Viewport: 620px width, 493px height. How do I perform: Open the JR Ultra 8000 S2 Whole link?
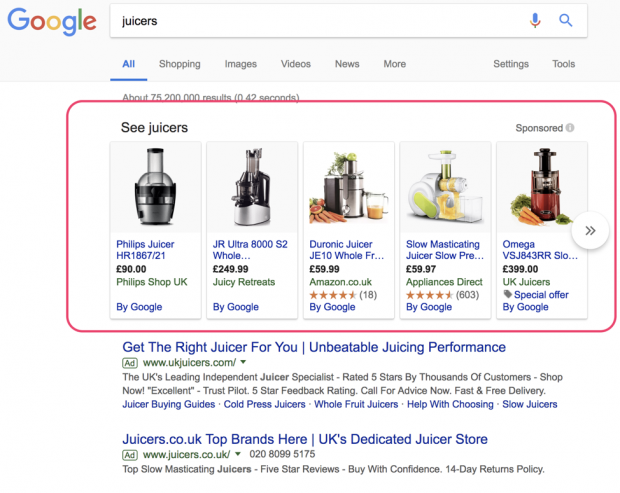[x=250, y=250]
